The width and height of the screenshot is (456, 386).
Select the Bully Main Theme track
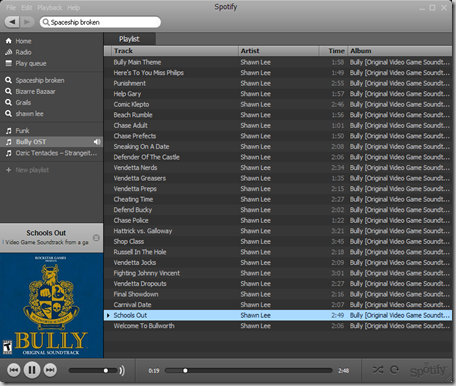[x=278, y=62]
